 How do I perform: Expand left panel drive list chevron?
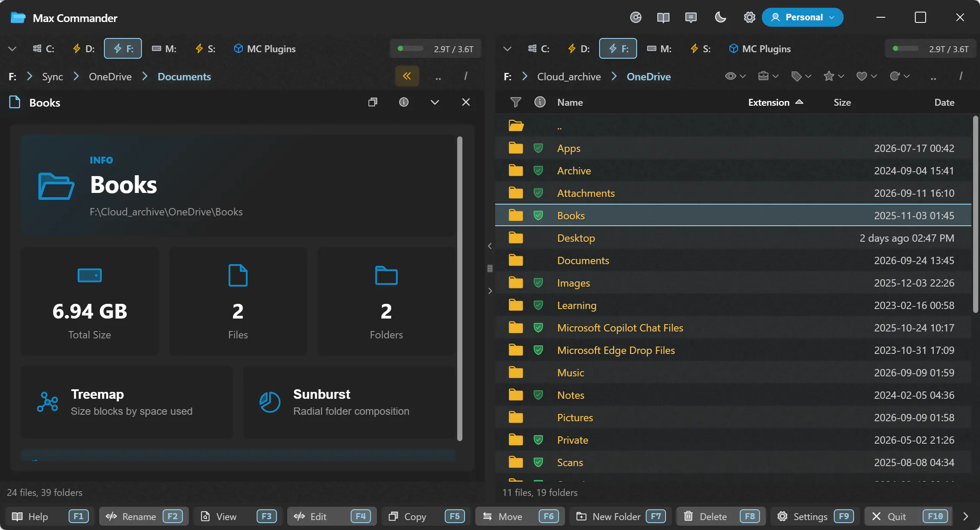(x=13, y=49)
